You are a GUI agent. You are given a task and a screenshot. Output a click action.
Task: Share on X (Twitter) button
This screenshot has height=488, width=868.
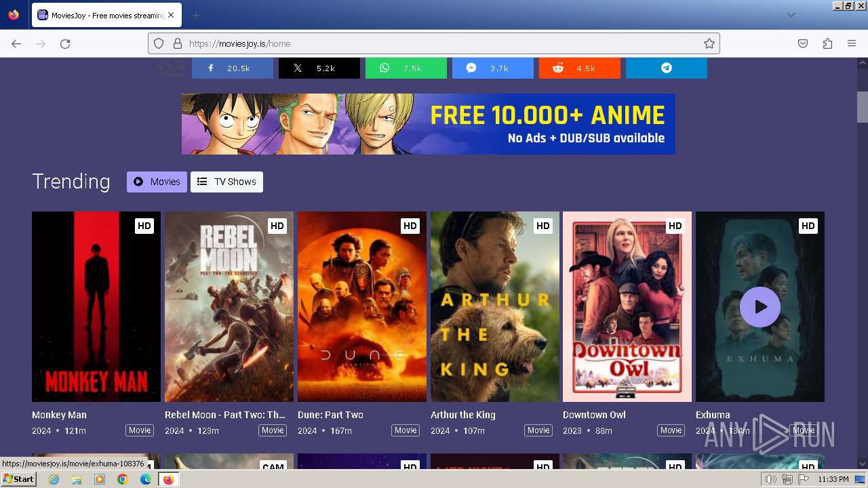[319, 68]
